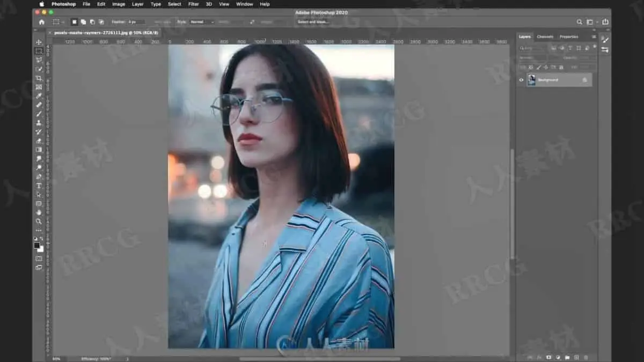Hide the Background layer with eye icon
644x362 pixels.
(x=521, y=80)
